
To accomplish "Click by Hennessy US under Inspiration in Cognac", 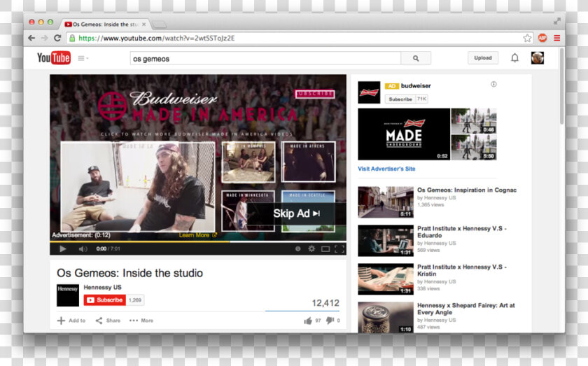I will [x=437, y=197].
